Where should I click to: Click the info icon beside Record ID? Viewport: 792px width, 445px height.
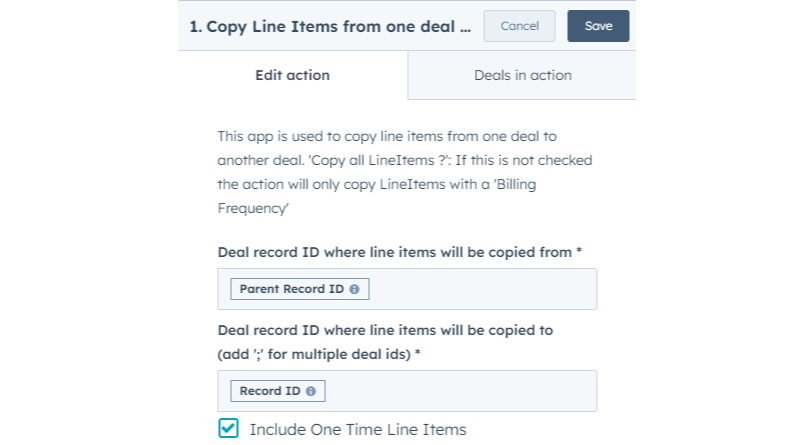pos(311,391)
